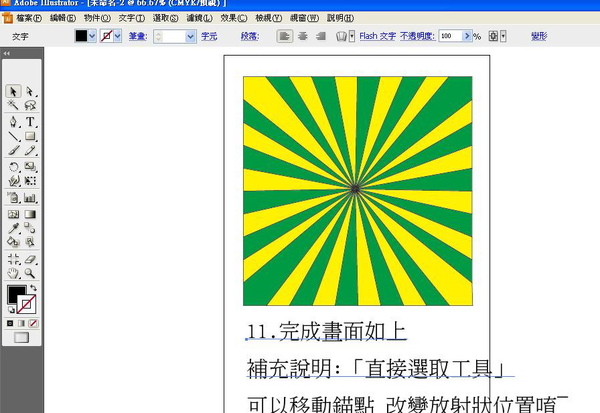The image size is (600, 413).
Task: Select the Paintbrush tool
Action: [x=13, y=150]
